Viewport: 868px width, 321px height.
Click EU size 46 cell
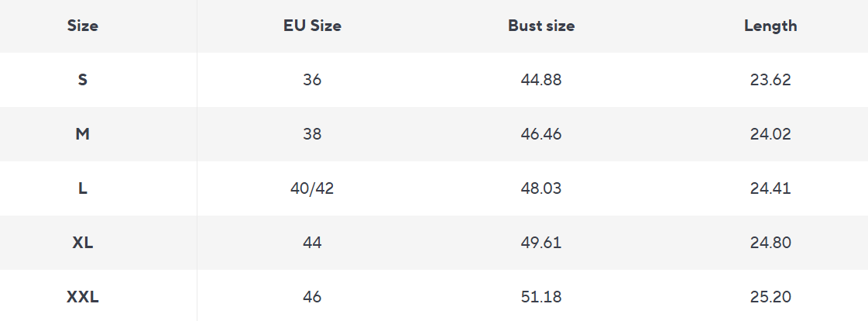click(312, 296)
